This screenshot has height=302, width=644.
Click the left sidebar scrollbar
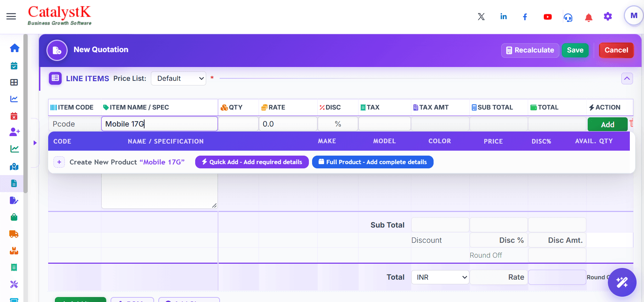pos(26,113)
